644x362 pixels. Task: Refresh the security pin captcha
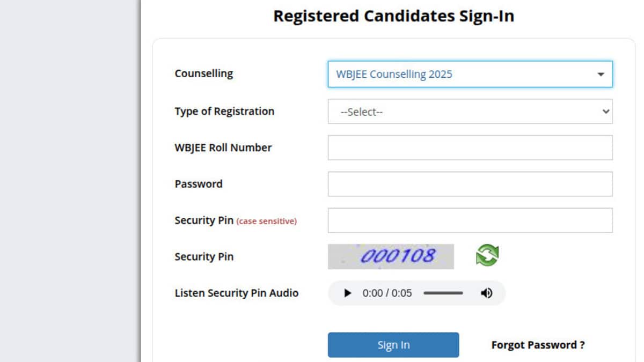click(x=487, y=255)
